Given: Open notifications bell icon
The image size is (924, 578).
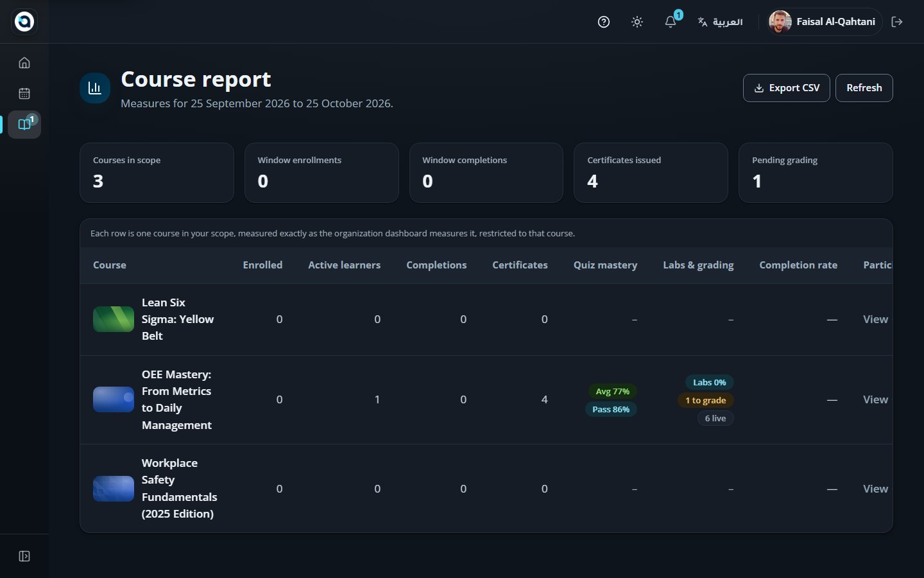Looking at the screenshot, I should coord(671,22).
